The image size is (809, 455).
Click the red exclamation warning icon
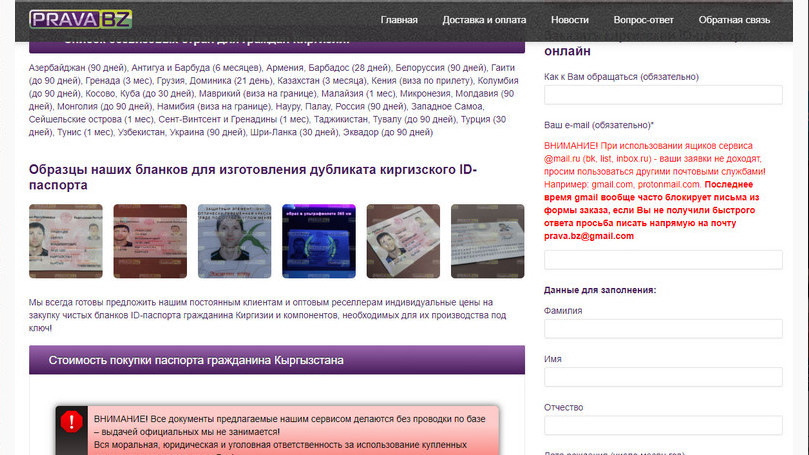[73, 421]
